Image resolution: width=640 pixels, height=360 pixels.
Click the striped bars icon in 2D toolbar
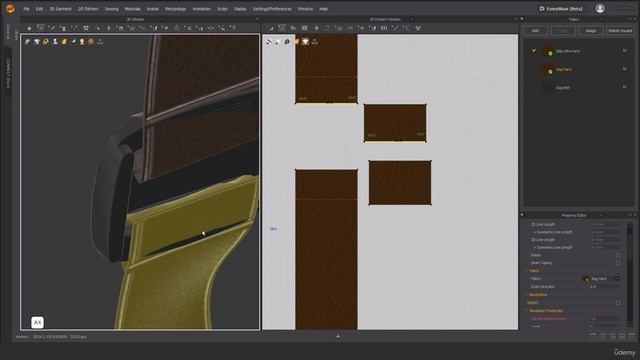pos(384,28)
